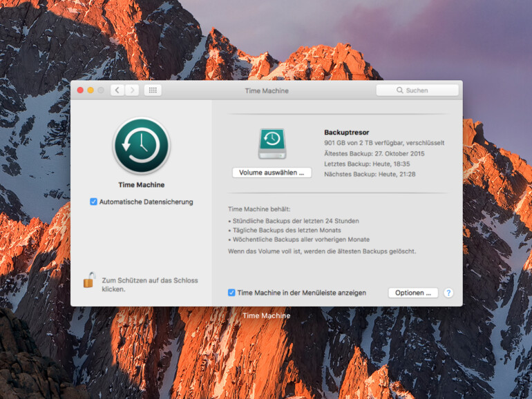
Task: Show all preferences grid button
Action: tap(153, 90)
